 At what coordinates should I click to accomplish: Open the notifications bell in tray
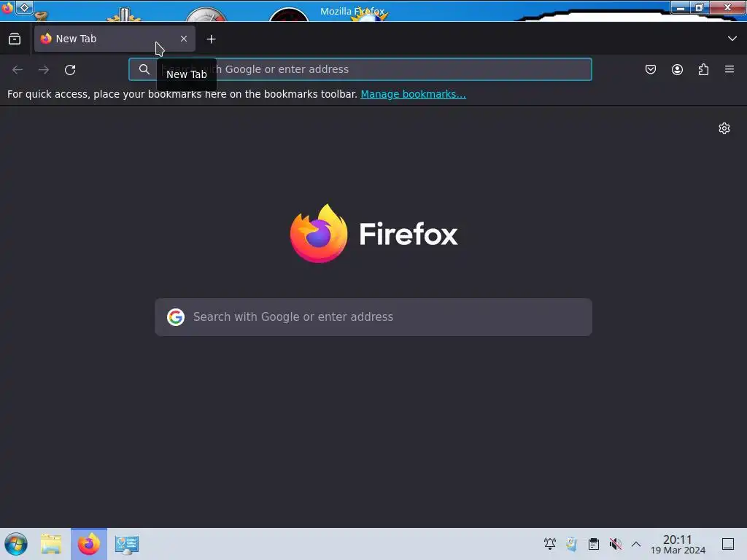point(550,544)
